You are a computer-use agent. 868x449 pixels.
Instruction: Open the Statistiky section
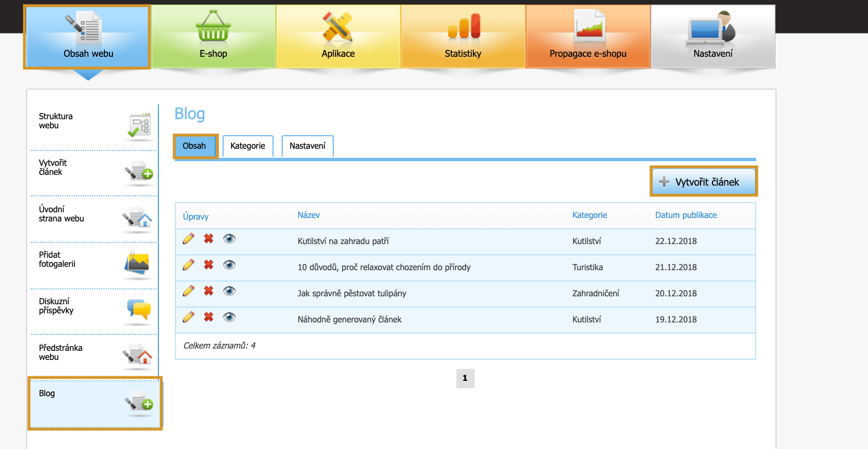tap(463, 37)
